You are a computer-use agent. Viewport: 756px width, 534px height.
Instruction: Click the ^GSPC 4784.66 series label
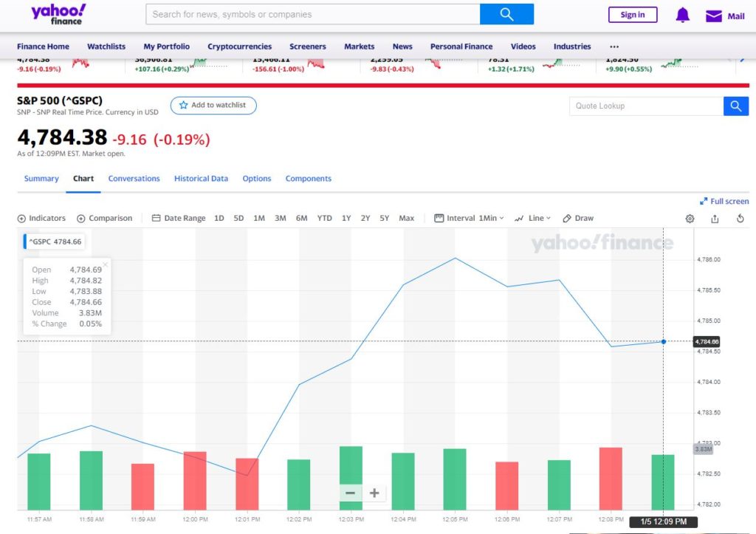tap(55, 242)
